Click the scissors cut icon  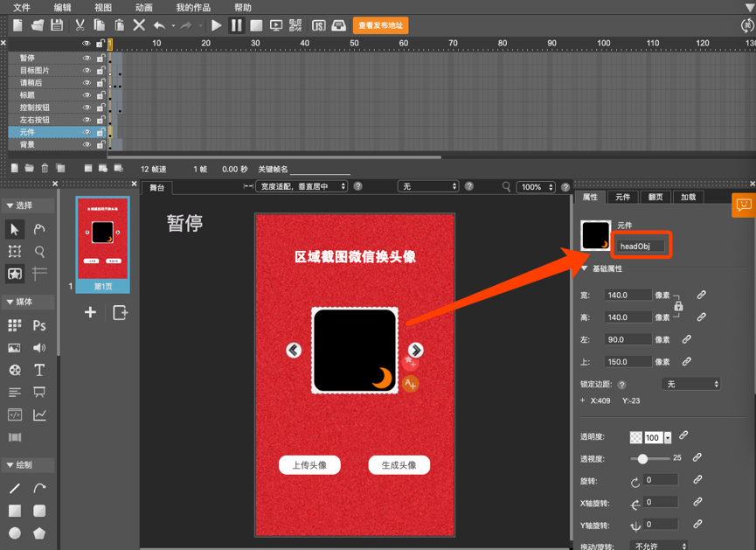[80, 25]
